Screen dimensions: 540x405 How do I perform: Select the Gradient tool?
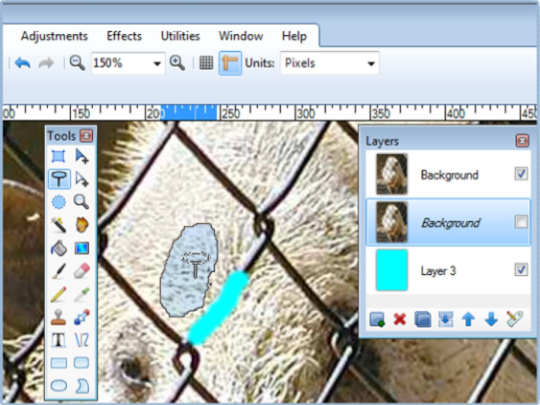pyautogui.click(x=82, y=248)
